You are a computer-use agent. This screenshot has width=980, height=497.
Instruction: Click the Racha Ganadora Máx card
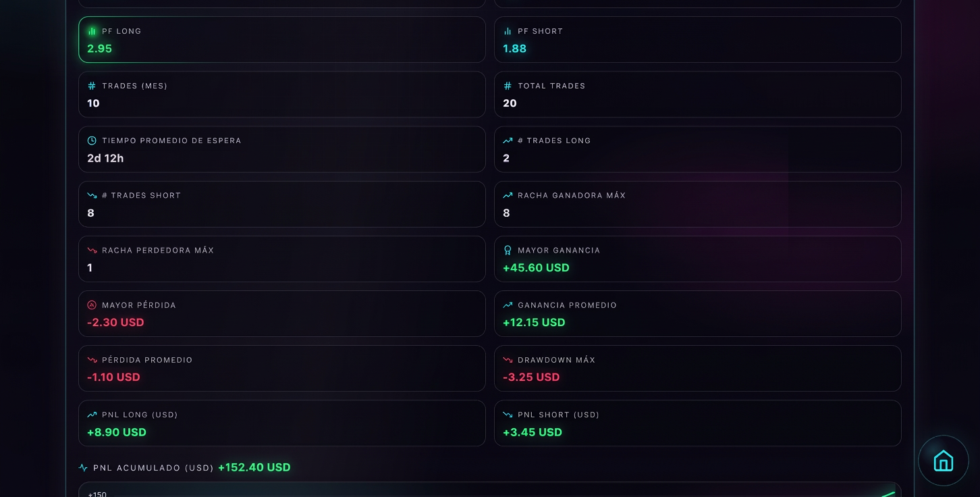[697, 204]
